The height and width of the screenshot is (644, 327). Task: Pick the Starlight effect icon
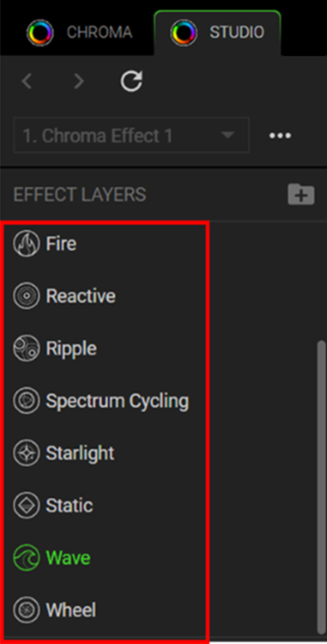pyautogui.click(x=27, y=453)
